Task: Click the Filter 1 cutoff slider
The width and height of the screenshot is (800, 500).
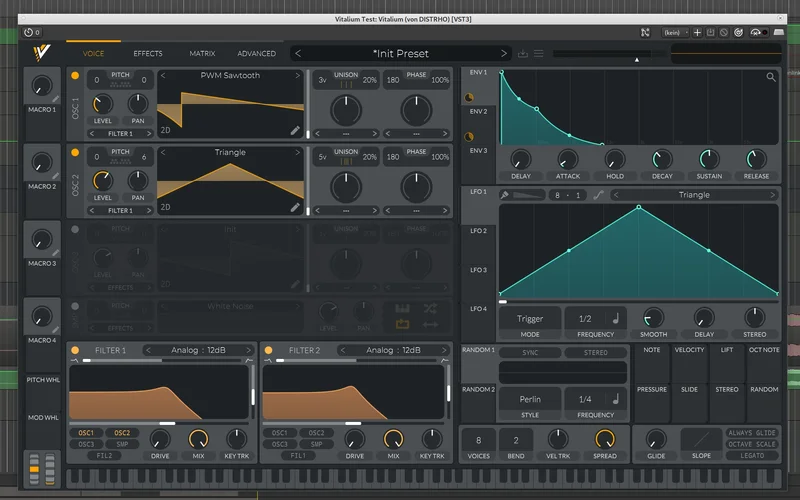Action: coord(166,424)
